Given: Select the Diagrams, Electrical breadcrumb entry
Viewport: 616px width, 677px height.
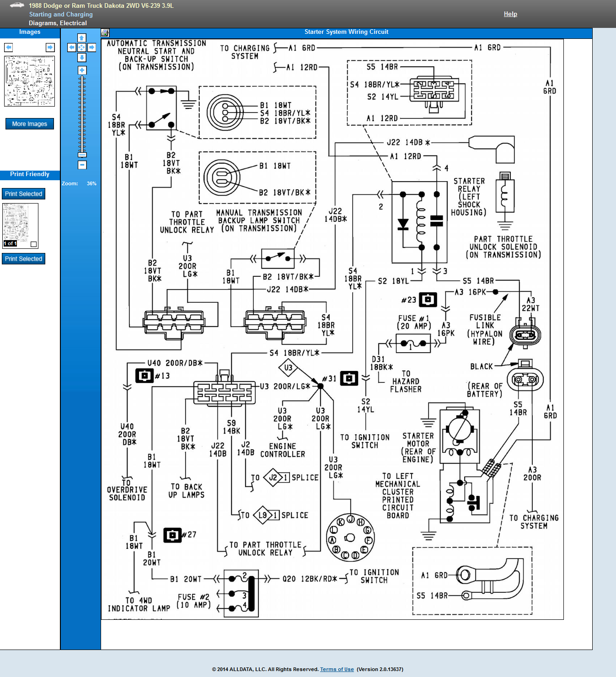Looking at the screenshot, I should 58,23.
